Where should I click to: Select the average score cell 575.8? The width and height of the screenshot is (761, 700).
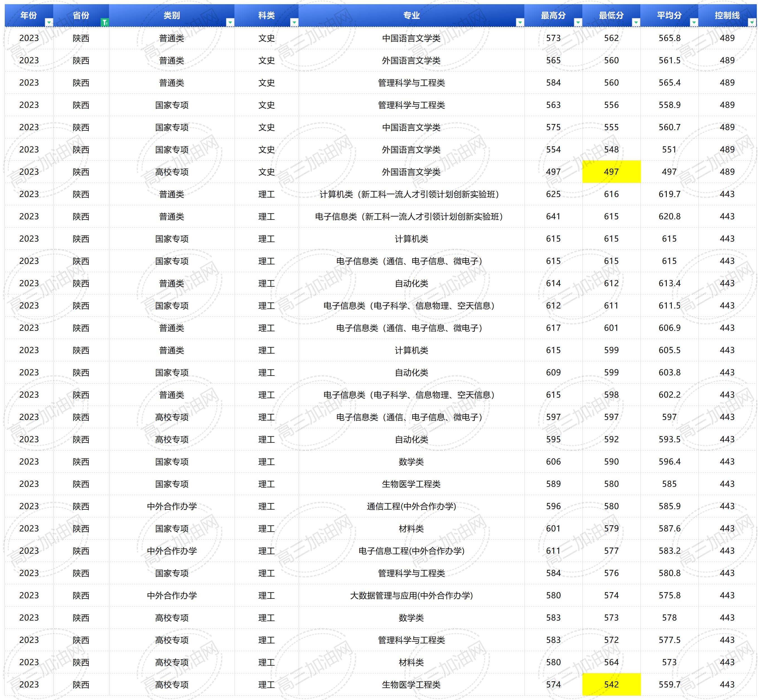point(669,596)
